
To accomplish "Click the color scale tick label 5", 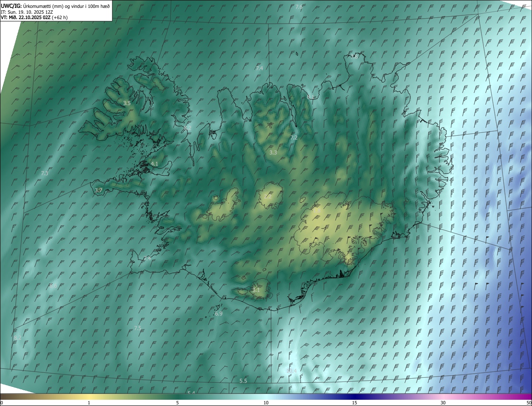I will click(x=177, y=403).
